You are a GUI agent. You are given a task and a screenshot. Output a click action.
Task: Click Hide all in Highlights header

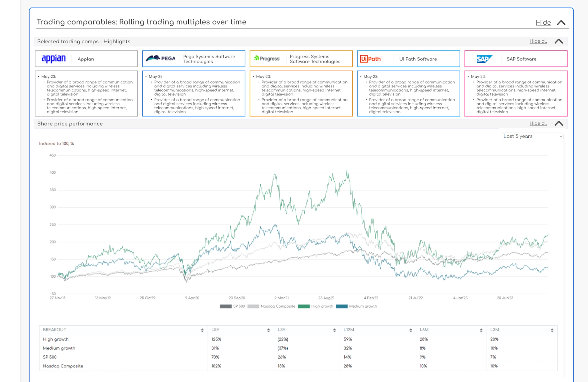[538, 41]
